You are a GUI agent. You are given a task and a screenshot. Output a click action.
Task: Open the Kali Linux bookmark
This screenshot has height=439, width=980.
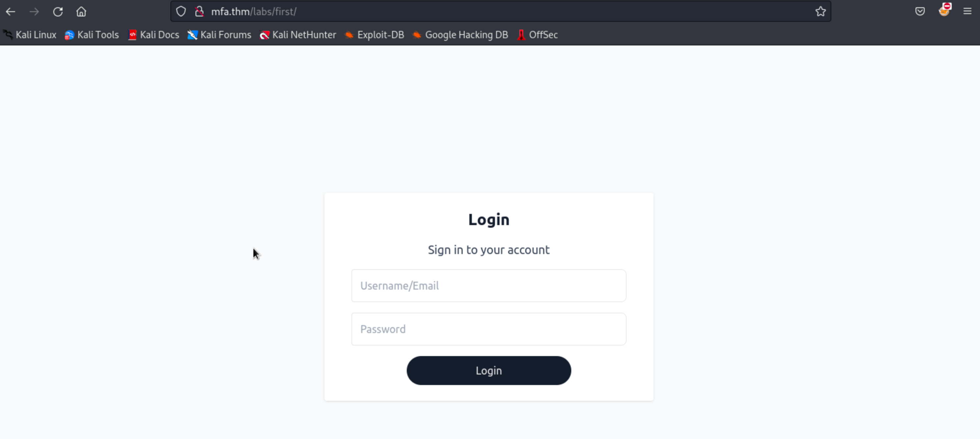pyautogui.click(x=30, y=35)
